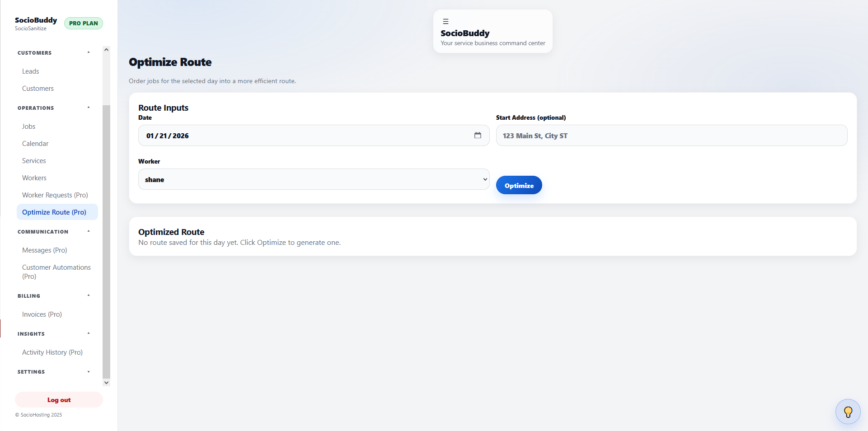Open the date picker calendar icon

478,135
